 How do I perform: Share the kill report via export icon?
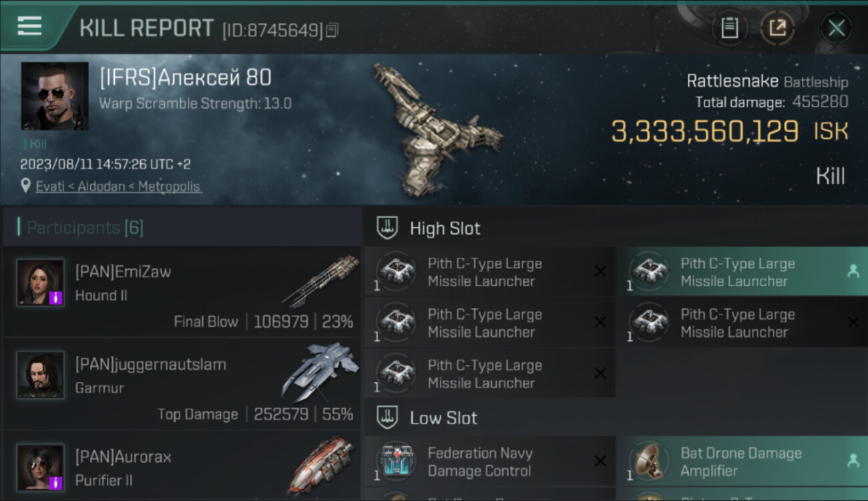tap(777, 28)
